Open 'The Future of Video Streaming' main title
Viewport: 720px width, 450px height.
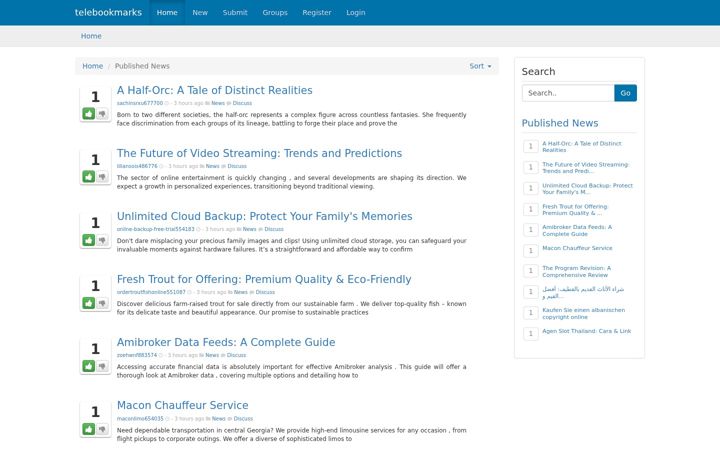click(x=259, y=153)
